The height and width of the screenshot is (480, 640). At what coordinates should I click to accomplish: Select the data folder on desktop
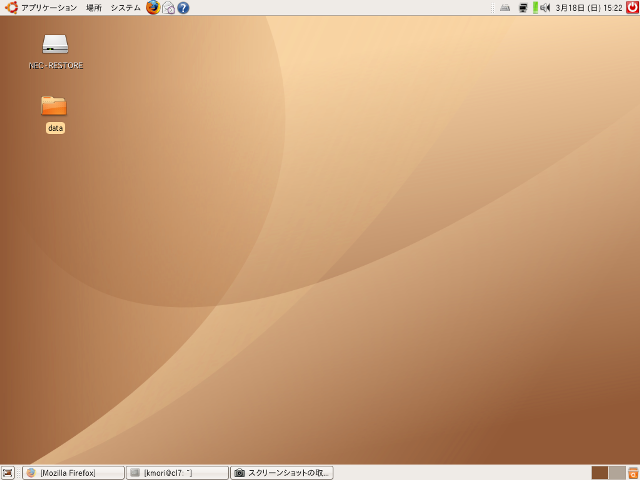(x=54, y=106)
